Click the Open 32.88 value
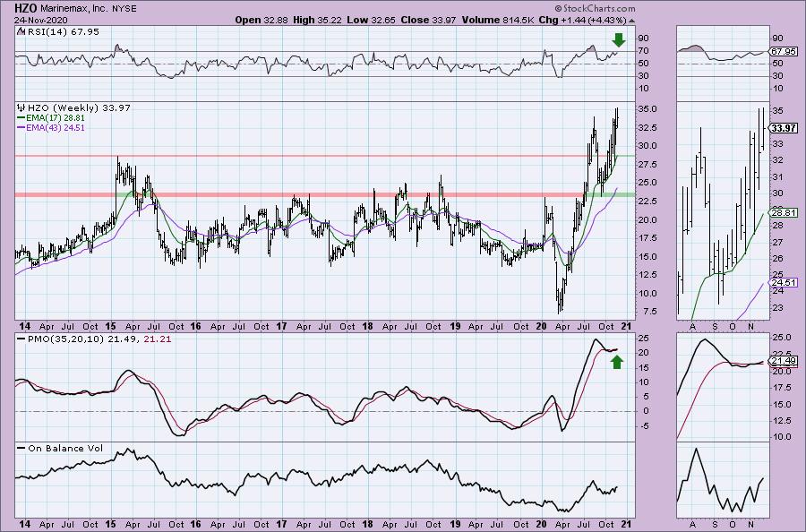 point(262,20)
